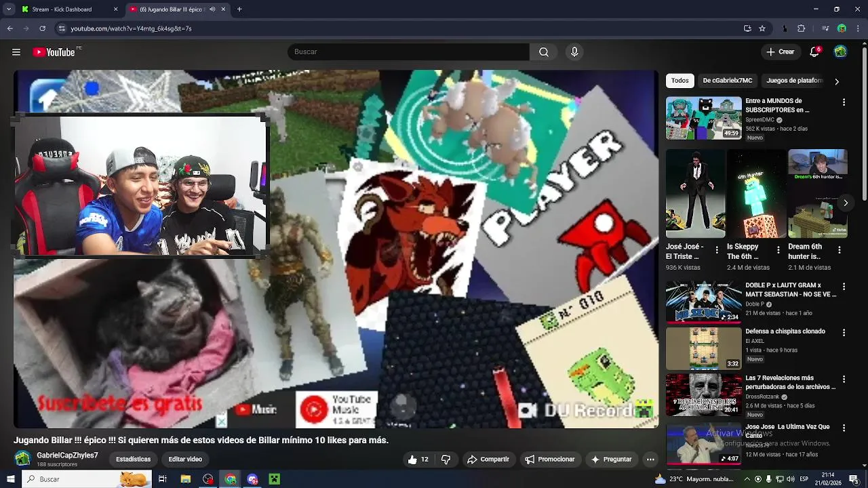
Task: Open a new browser tab
Action: click(239, 9)
